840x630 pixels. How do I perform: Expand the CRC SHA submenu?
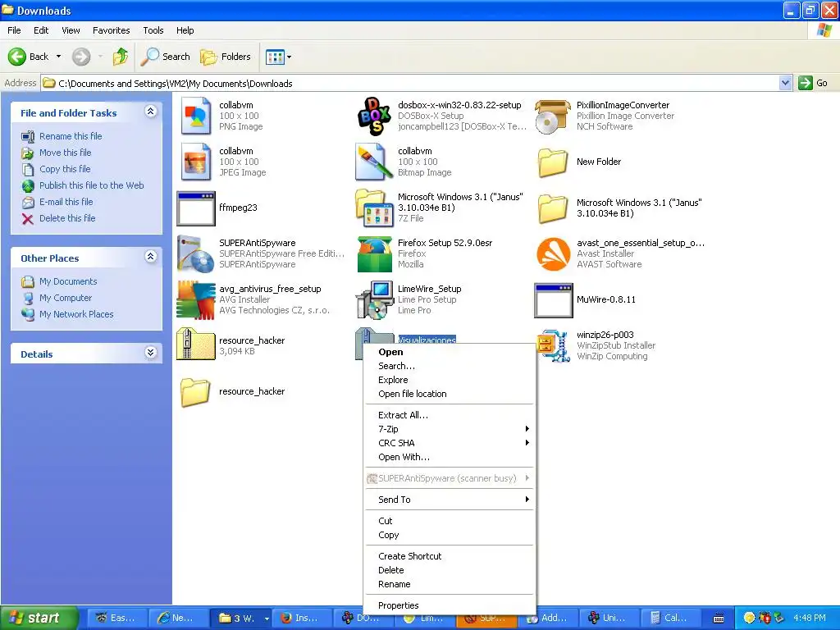450,443
